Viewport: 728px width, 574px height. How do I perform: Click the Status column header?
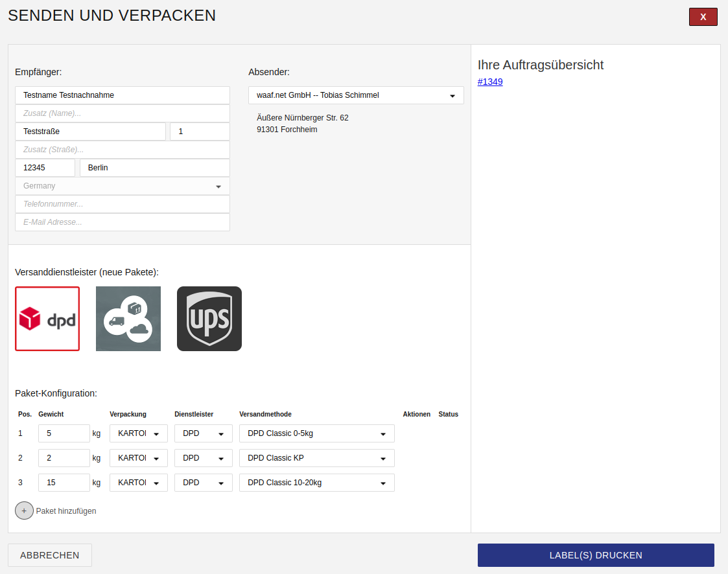(x=449, y=414)
